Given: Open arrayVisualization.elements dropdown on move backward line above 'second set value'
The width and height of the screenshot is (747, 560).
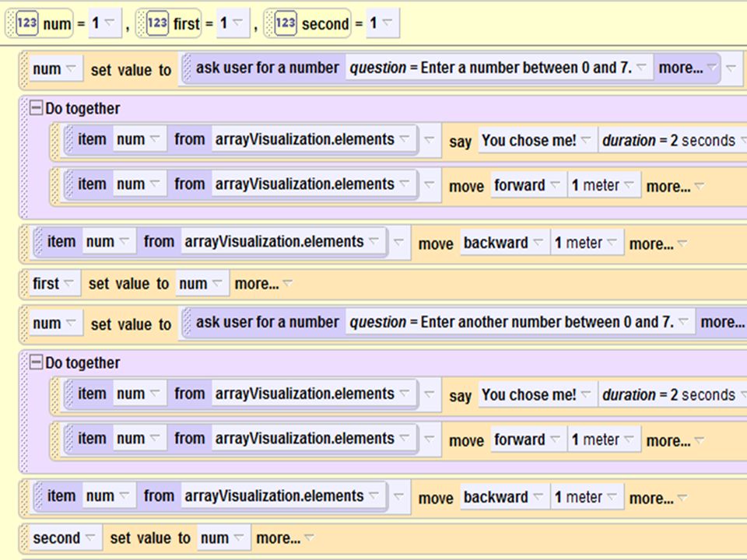Looking at the screenshot, I should (x=282, y=495).
